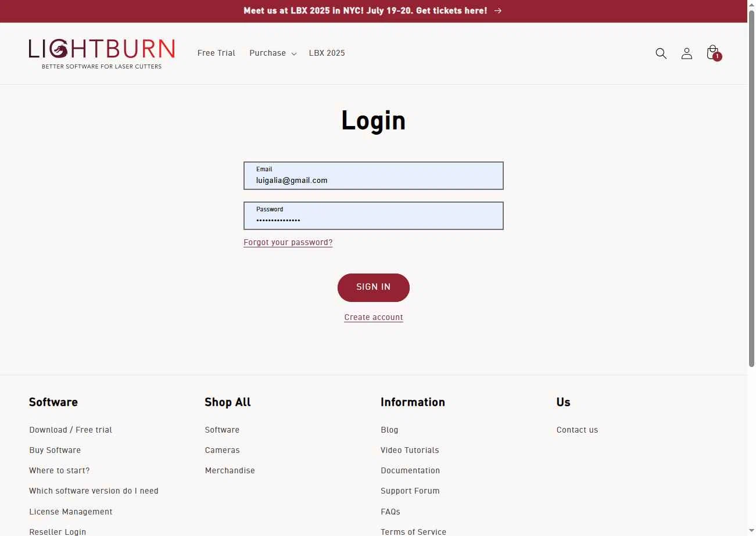Click the arrow in the LBX announcement banner

coord(497,10)
